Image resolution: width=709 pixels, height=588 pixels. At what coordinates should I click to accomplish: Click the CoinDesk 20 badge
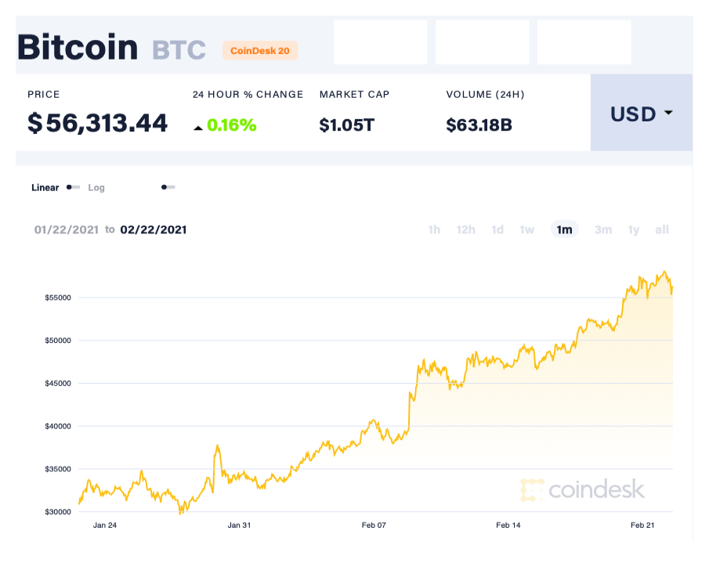click(260, 50)
